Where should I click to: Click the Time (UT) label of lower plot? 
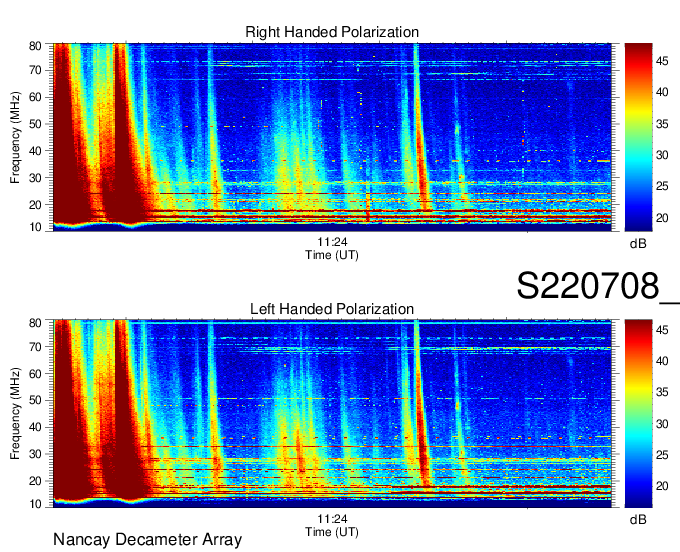point(332,532)
